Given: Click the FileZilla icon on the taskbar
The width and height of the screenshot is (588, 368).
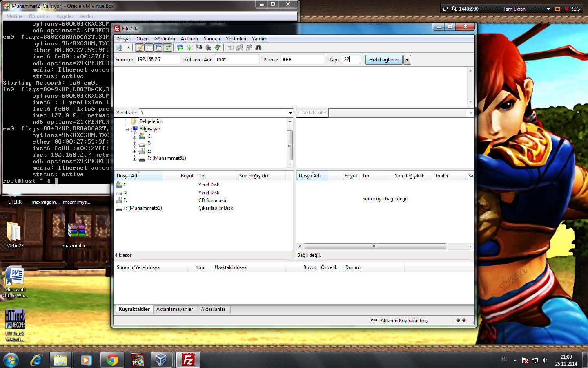Looking at the screenshot, I should (188, 360).
